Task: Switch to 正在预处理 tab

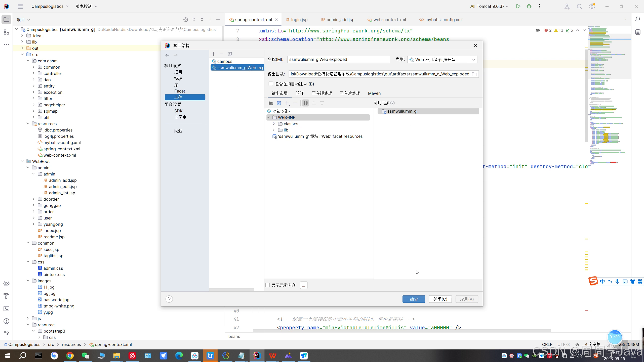Action: click(x=322, y=93)
